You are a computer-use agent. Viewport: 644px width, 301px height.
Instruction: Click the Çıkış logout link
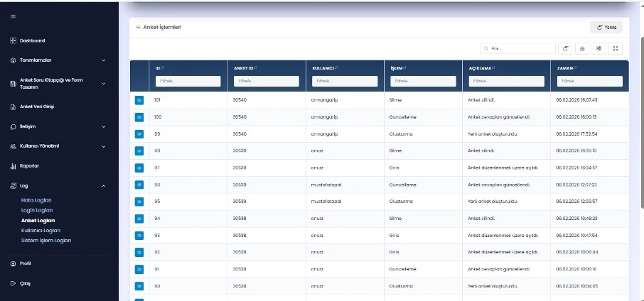[x=25, y=283]
